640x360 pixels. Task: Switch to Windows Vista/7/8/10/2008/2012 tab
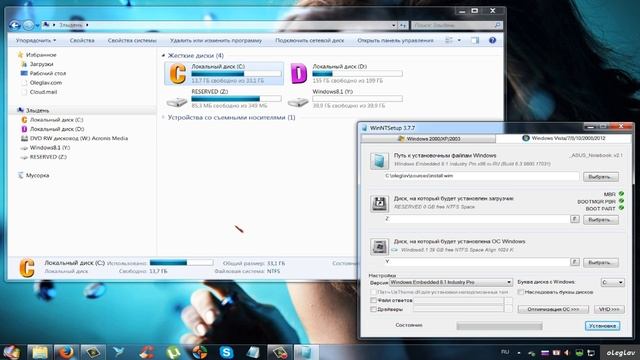click(563, 138)
